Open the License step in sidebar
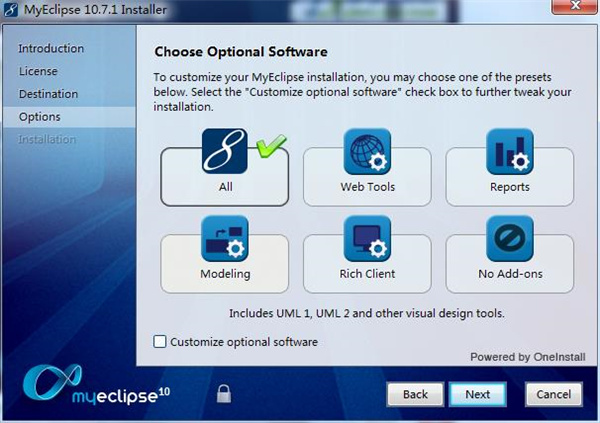This screenshot has height=423, width=600. [x=38, y=72]
